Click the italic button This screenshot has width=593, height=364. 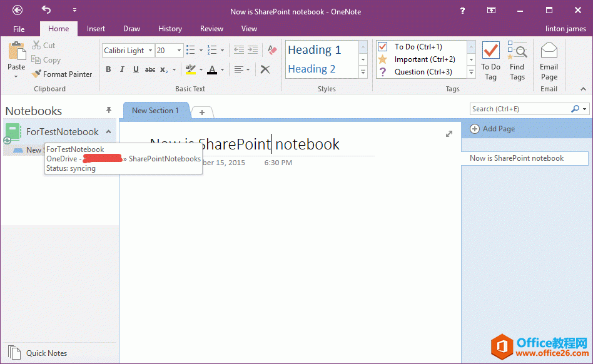[122, 69]
